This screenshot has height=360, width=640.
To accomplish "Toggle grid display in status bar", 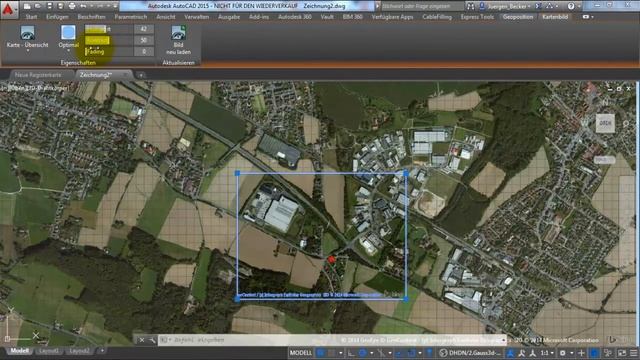I will (321, 353).
